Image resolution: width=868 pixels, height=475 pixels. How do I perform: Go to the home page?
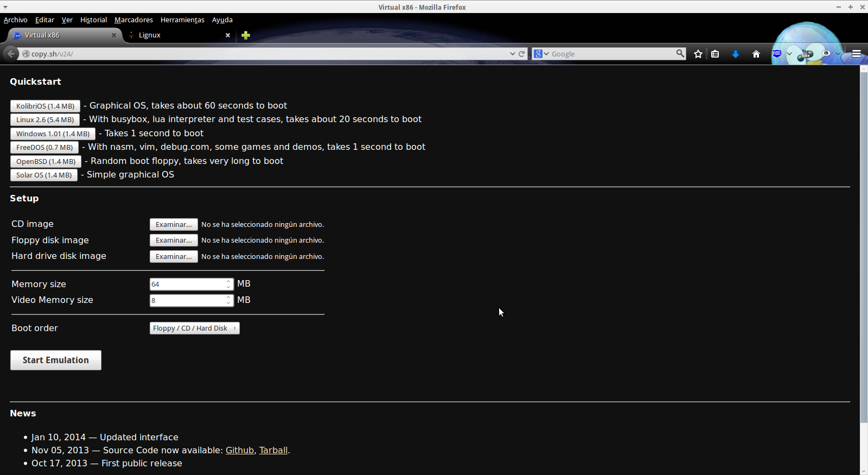point(756,54)
